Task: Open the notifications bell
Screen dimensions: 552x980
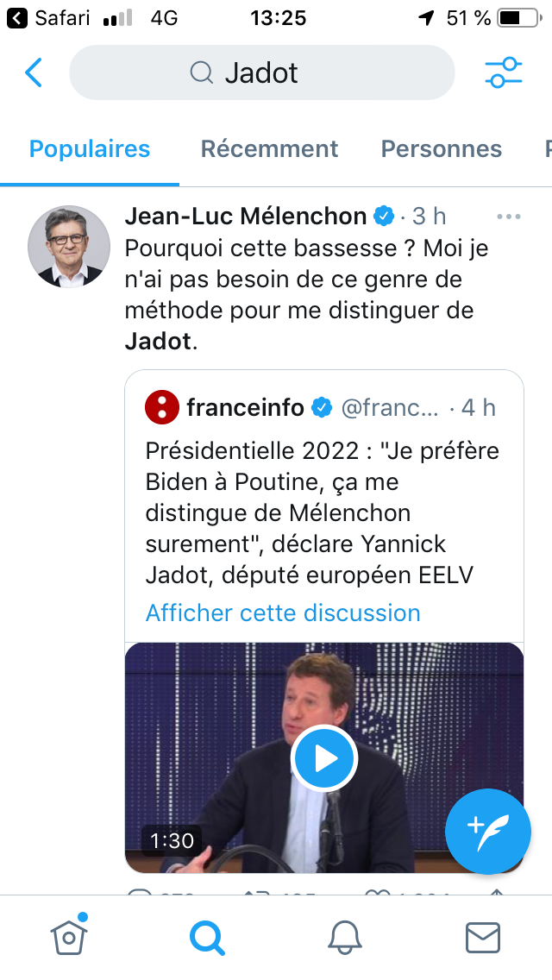Action: (345, 937)
